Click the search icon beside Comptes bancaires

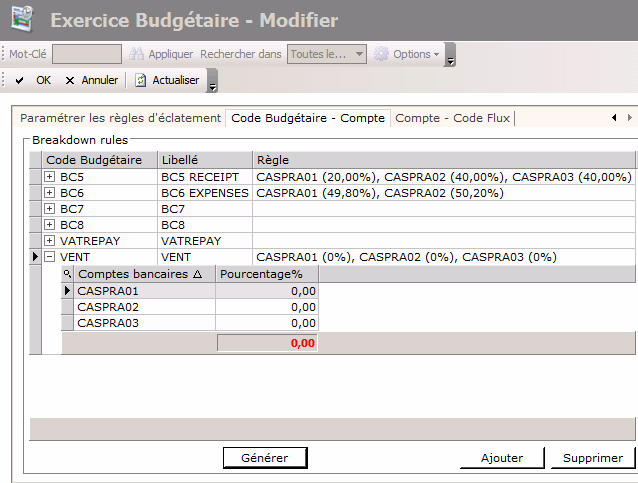click(68, 274)
